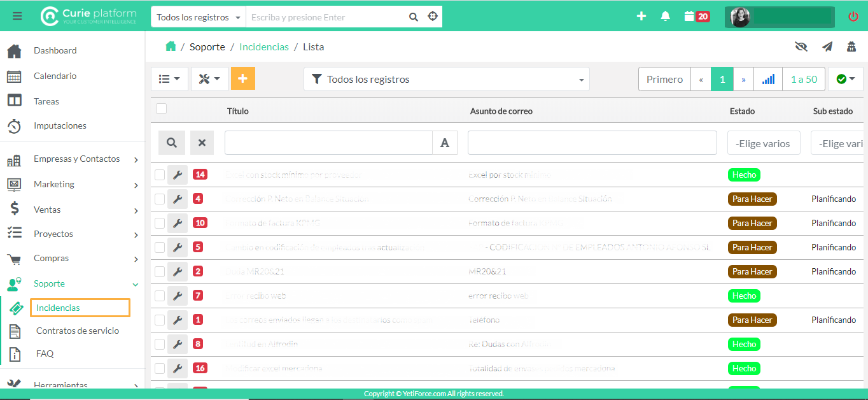868x400 pixels.
Task: Click the red power logout icon
Action: (853, 17)
